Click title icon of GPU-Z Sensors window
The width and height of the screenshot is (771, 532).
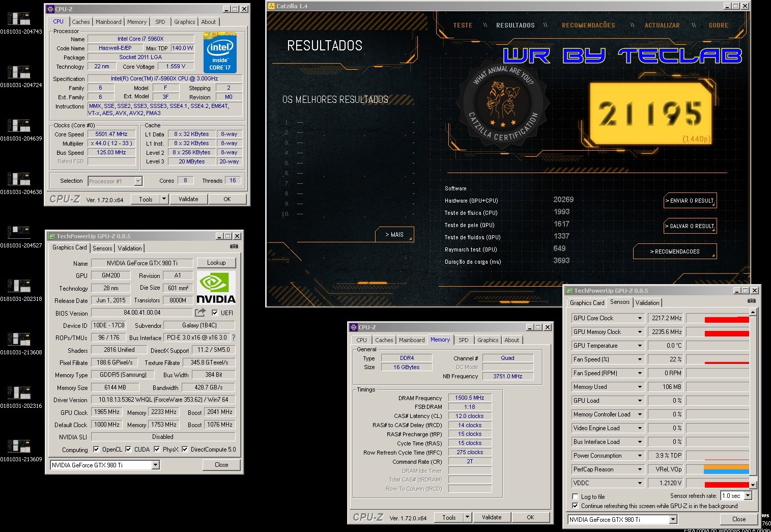tap(569, 290)
